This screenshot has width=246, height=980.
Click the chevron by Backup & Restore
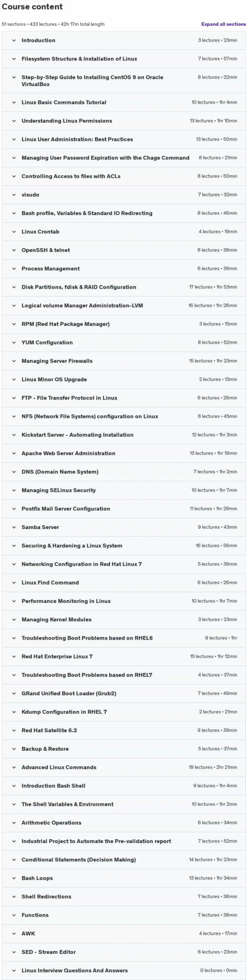tap(14, 749)
